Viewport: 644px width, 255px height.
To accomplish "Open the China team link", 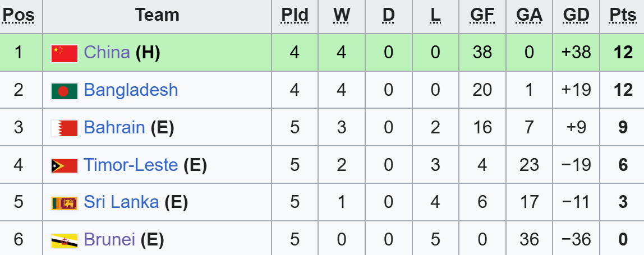I will pyautogui.click(x=107, y=53).
